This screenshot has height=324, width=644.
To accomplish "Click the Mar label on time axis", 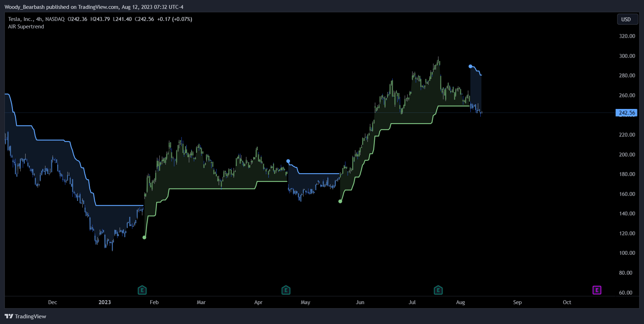I will [x=201, y=302].
